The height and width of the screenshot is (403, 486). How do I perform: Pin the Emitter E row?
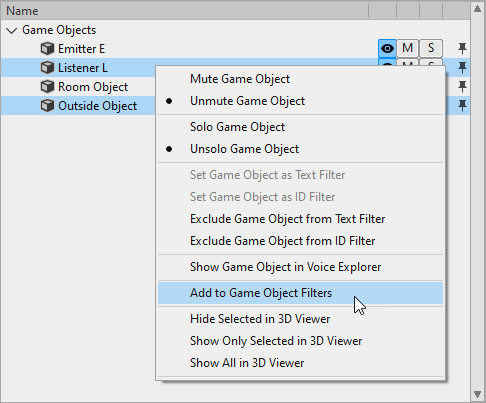(462, 49)
